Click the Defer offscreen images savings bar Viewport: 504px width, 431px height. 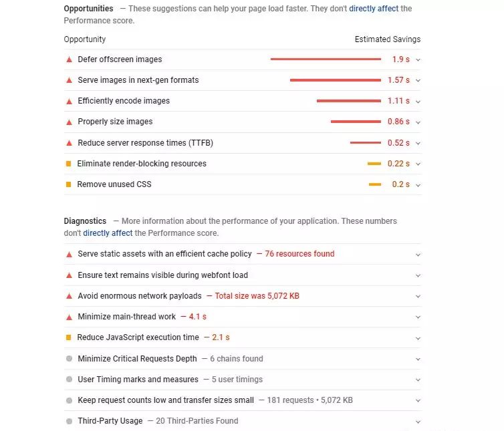coord(326,59)
